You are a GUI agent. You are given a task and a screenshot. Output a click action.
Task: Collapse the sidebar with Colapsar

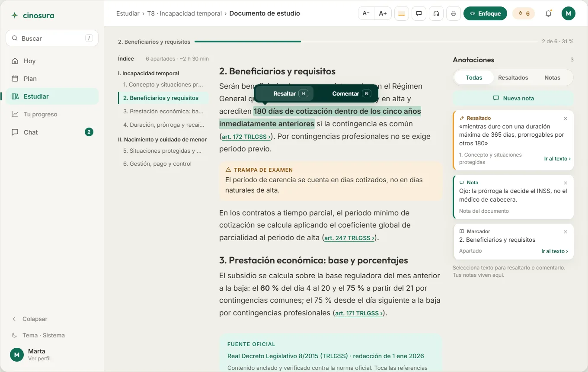point(52,319)
